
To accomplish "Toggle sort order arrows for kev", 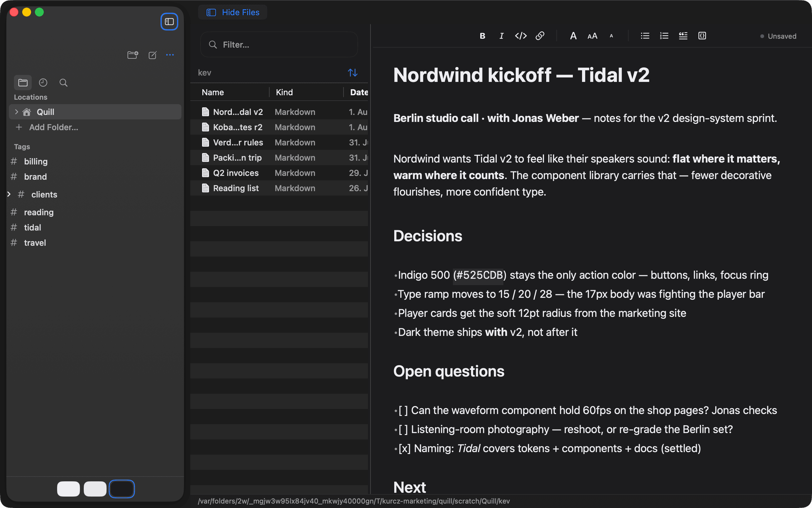I will pos(352,72).
